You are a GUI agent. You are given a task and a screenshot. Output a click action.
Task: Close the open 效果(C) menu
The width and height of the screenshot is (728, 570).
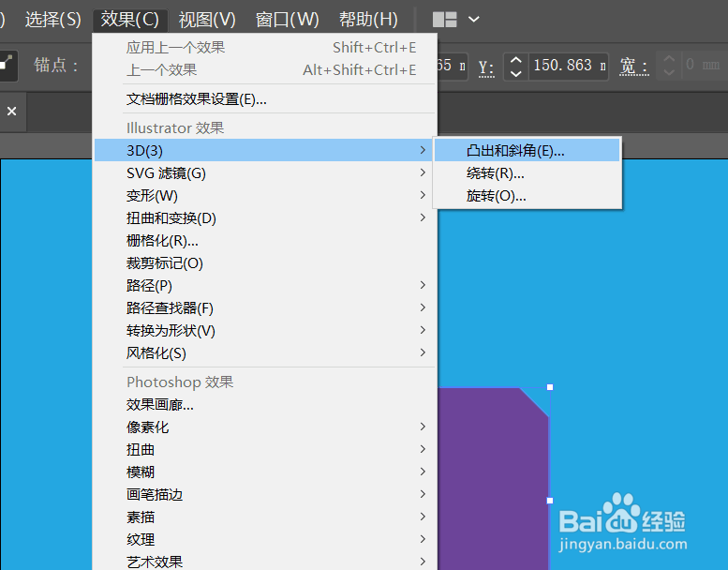[x=130, y=20]
